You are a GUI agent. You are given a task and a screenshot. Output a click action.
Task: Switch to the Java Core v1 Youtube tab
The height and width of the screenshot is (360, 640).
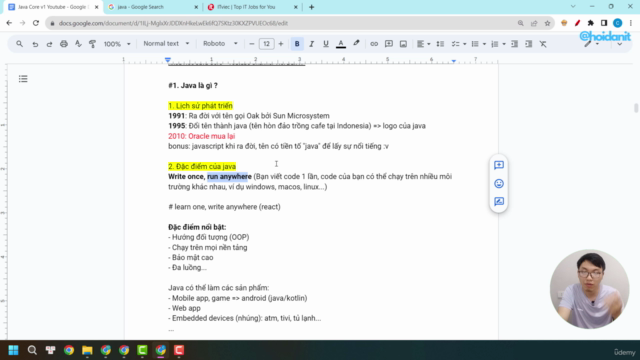coord(52,7)
